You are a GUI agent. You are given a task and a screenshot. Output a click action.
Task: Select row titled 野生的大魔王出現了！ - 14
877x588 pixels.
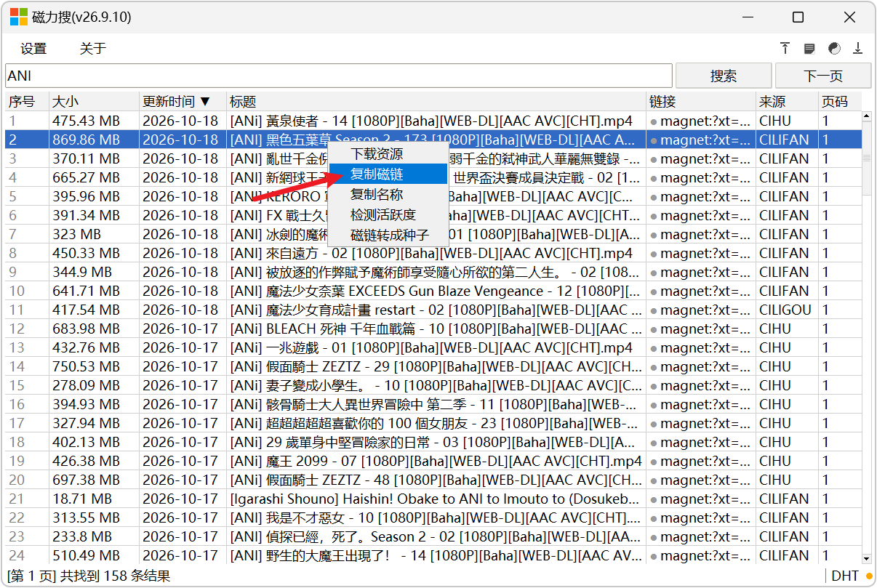pyautogui.click(x=433, y=555)
